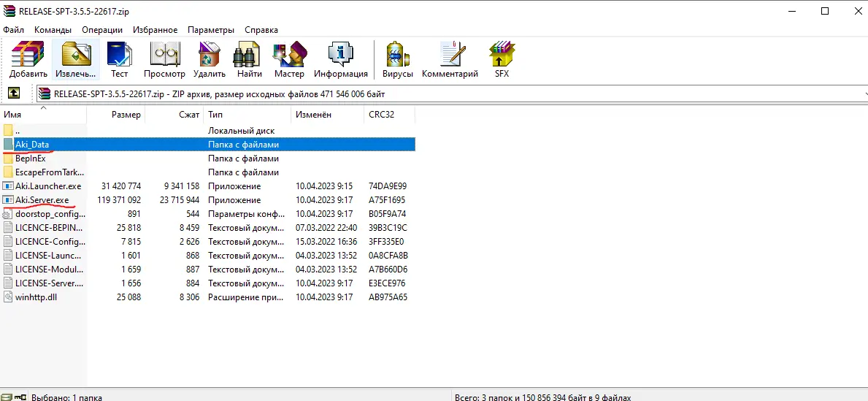
Task: Click the 'Выбрано: 1 папка' status text
Action: click(x=66, y=397)
